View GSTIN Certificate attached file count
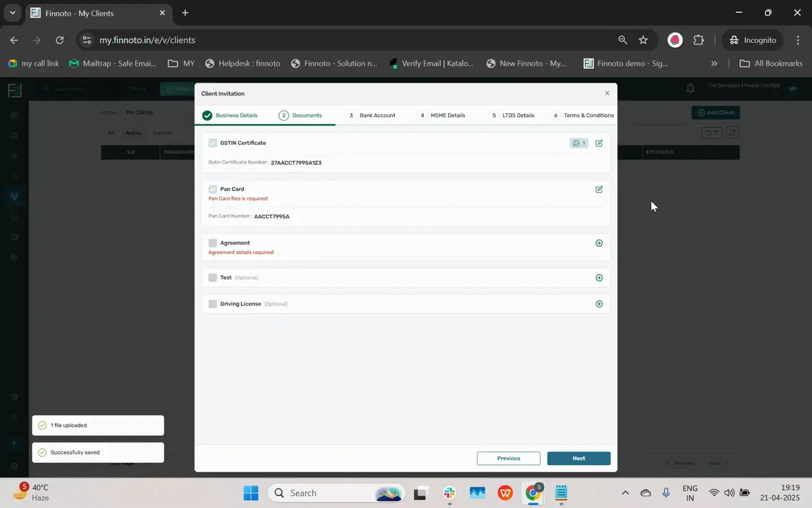The width and height of the screenshot is (812, 508). click(x=579, y=143)
